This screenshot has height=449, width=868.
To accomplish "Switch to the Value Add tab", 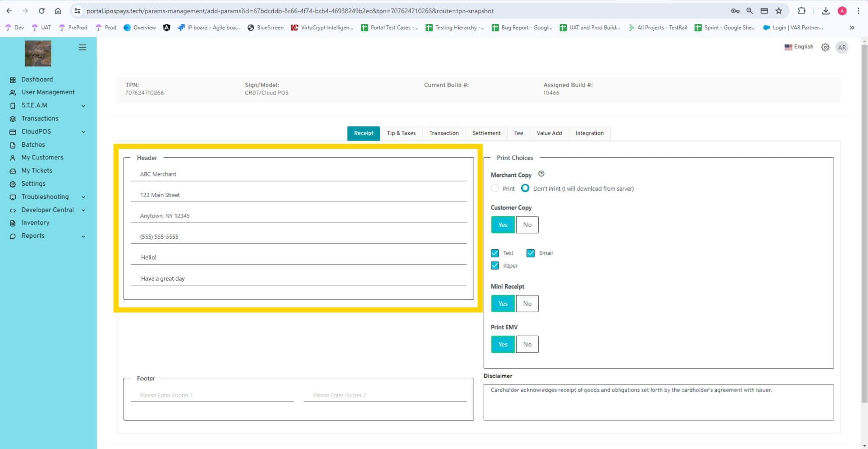I will [549, 133].
